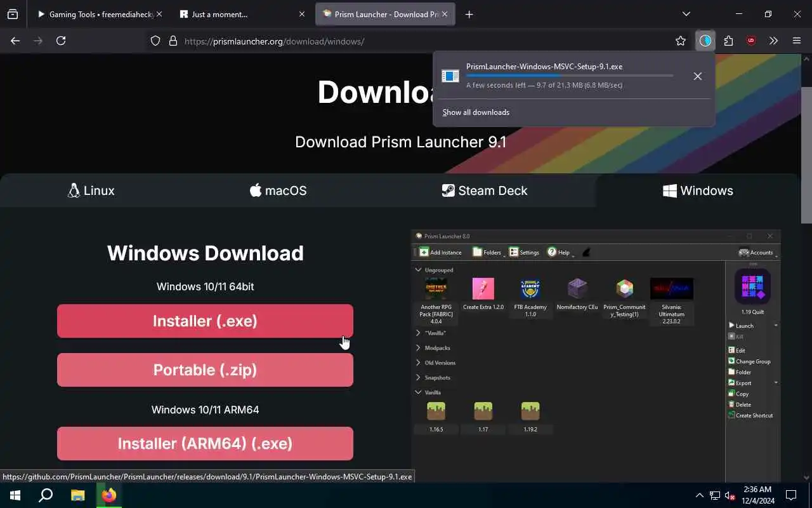This screenshot has width=812, height=508.
Task: Open Windows taskbar search
Action: [46, 495]
